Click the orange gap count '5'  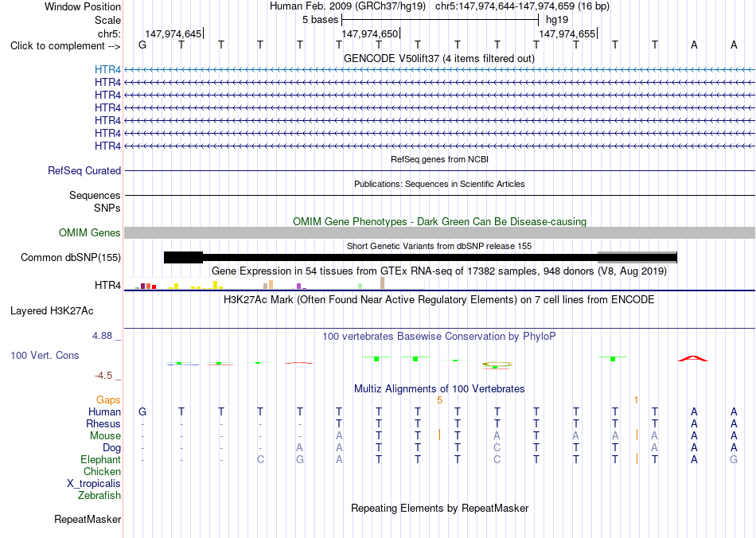pyautogui.click(x=439, y=400)
